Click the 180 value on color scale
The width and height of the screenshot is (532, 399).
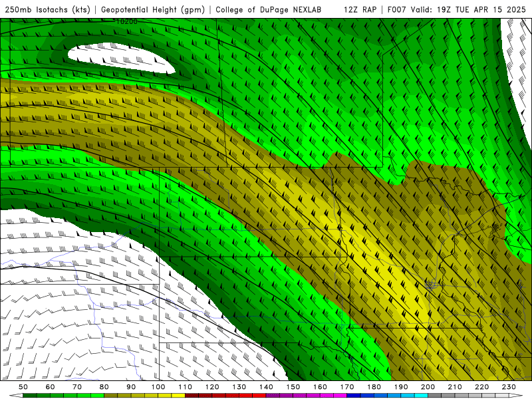point(374,387)
